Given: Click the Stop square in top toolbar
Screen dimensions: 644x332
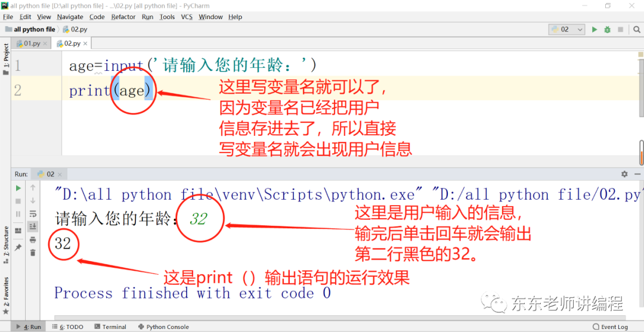Looking at the screenshot, I should pos(621,30).
